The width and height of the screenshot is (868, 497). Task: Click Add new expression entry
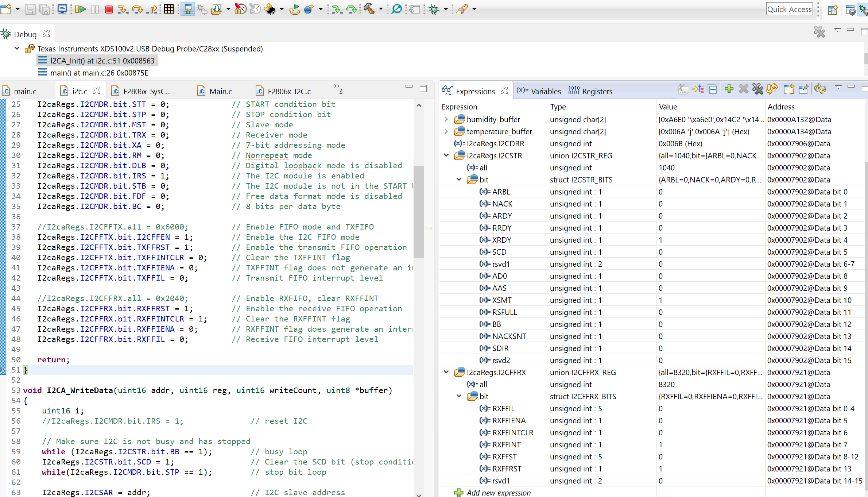(498, 493)
